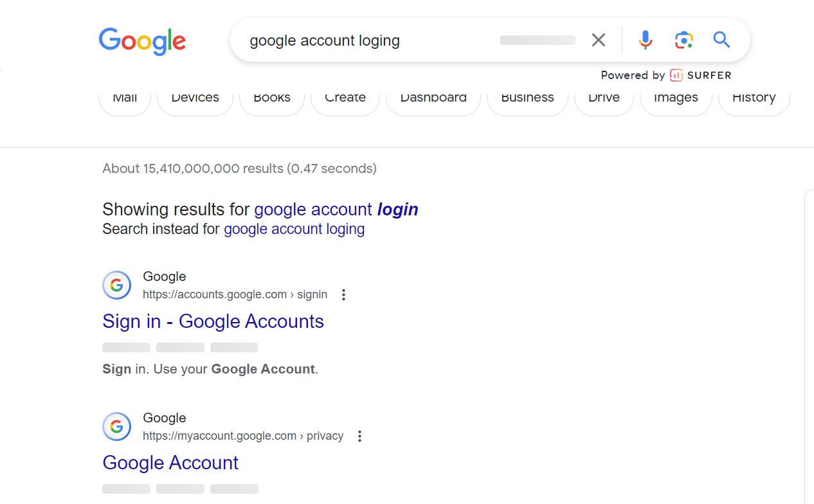Click the magnifying glass search icon
Viewport: 814px width, 504px height.
coord(721,39)
